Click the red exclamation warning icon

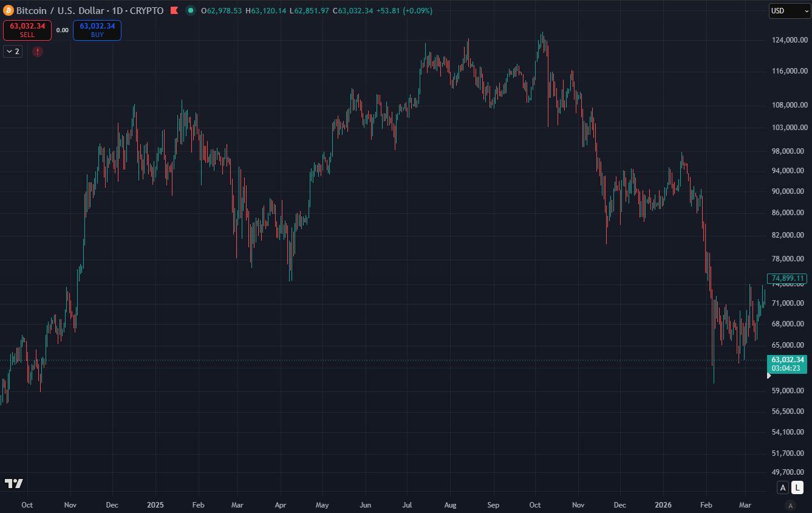(38, 52)
